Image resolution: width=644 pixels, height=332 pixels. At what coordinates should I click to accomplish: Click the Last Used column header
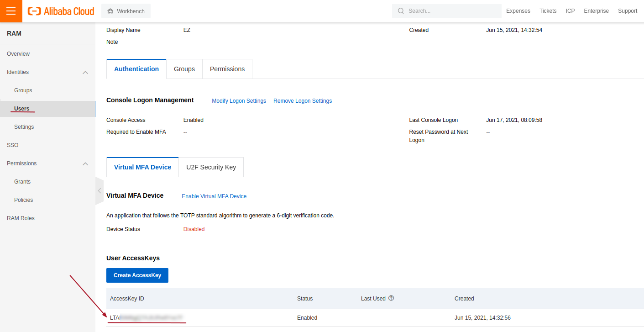point(373,299)
